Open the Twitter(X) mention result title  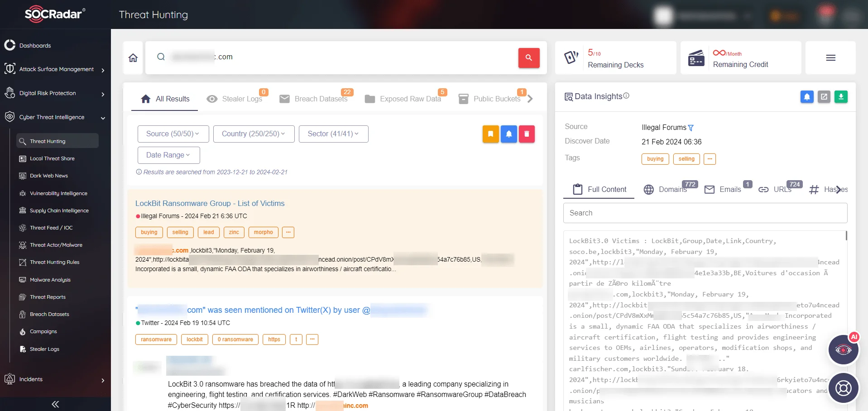tap(281, 310)
